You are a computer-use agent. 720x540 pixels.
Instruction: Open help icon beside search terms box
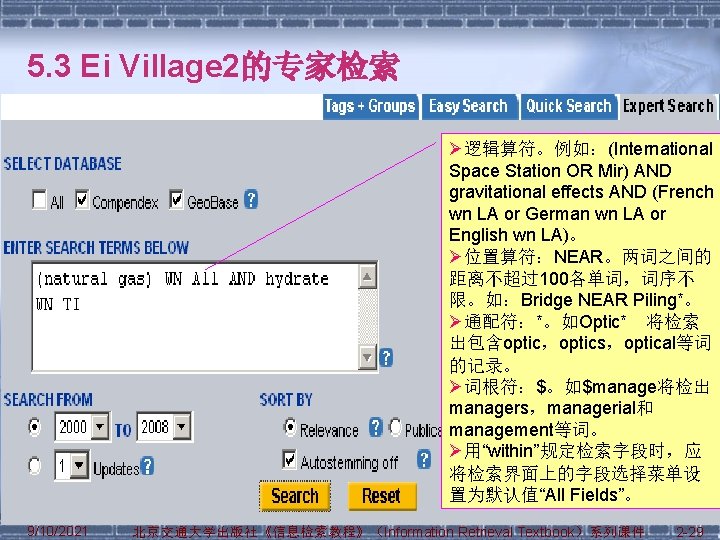(386, 357)
